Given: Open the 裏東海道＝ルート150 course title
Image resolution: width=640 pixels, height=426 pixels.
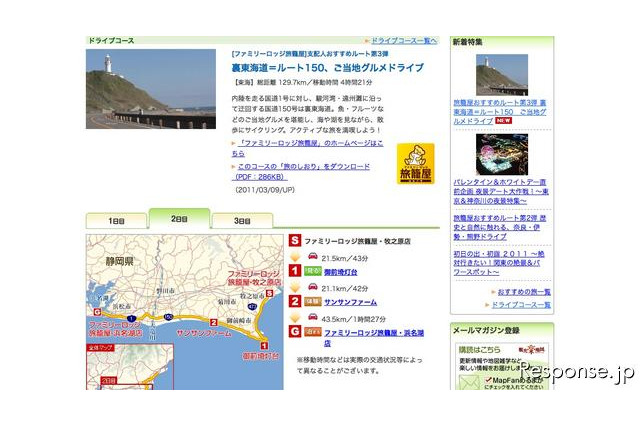Looking at the screenshot, I should click(x=327, y=68).
